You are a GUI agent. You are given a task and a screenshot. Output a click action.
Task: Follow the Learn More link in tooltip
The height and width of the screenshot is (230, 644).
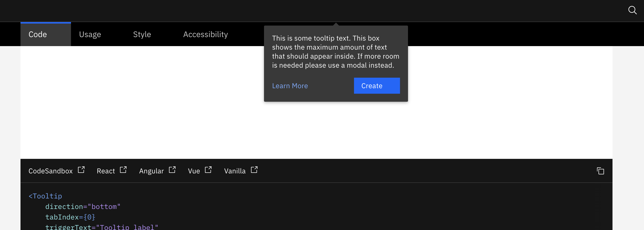(x=290, y=86)
